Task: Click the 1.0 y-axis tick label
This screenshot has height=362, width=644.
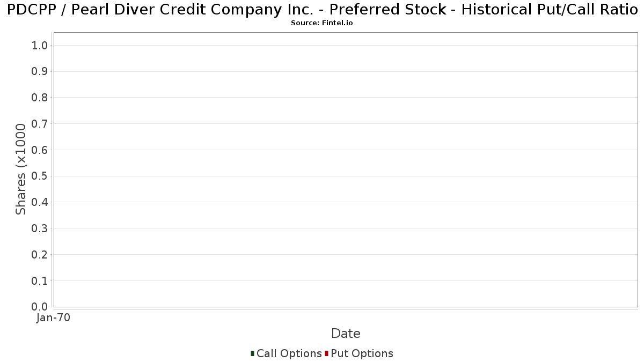Action: [x=40, y=46]
